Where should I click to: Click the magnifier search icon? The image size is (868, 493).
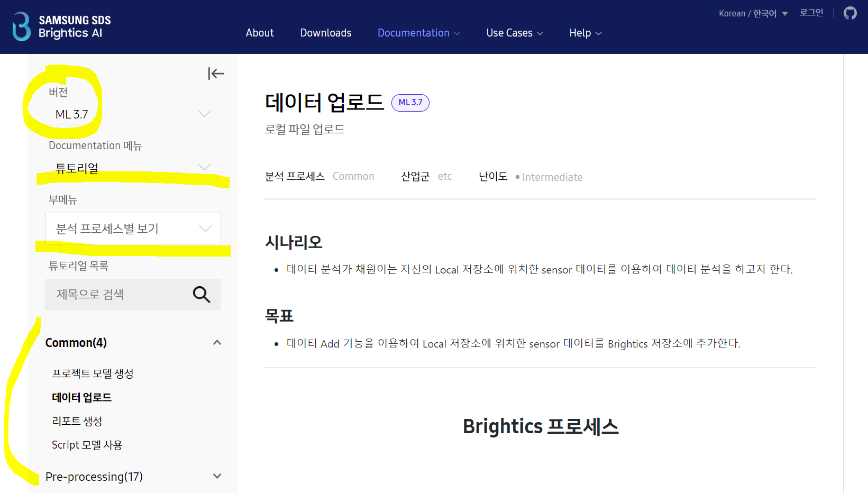pos(202,294)
